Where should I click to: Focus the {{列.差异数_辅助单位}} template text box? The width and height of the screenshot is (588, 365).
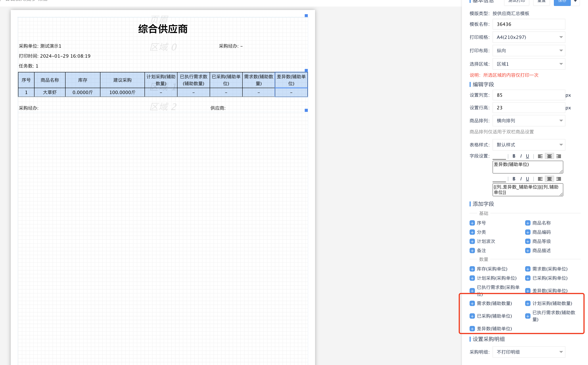[x=528, y=190]
